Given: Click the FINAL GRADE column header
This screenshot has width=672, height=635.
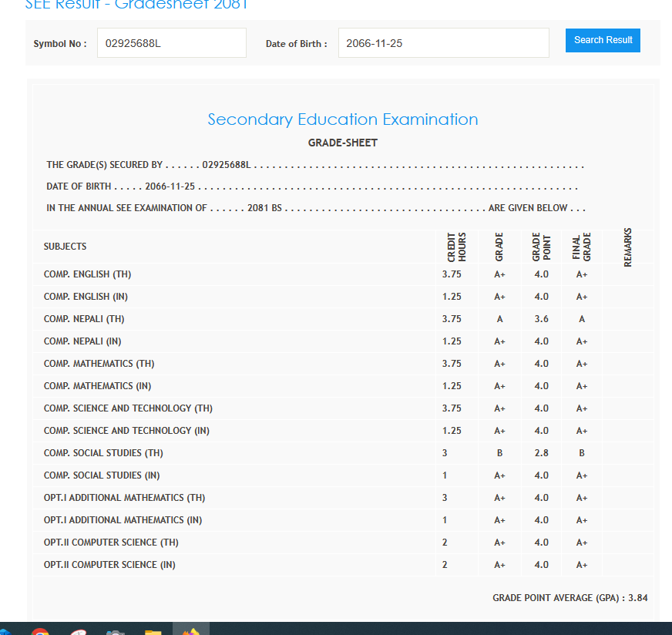Looking at the screenshot, I should coord(582,247).
